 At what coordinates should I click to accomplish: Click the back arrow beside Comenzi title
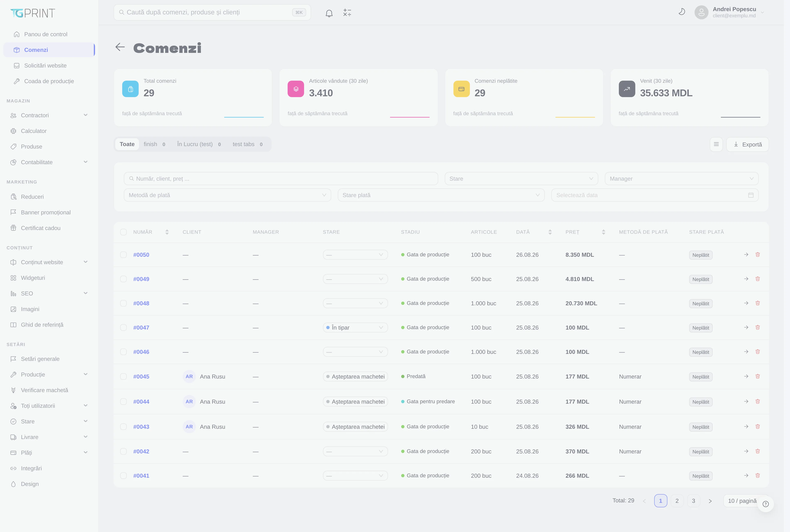(x=120, y=47)
